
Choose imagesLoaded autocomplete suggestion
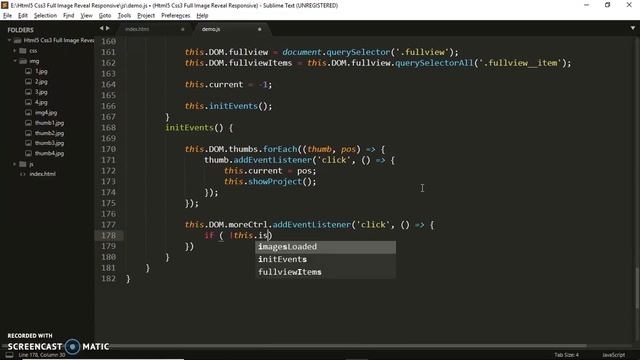pyautogui.click(x=325, y=247)
